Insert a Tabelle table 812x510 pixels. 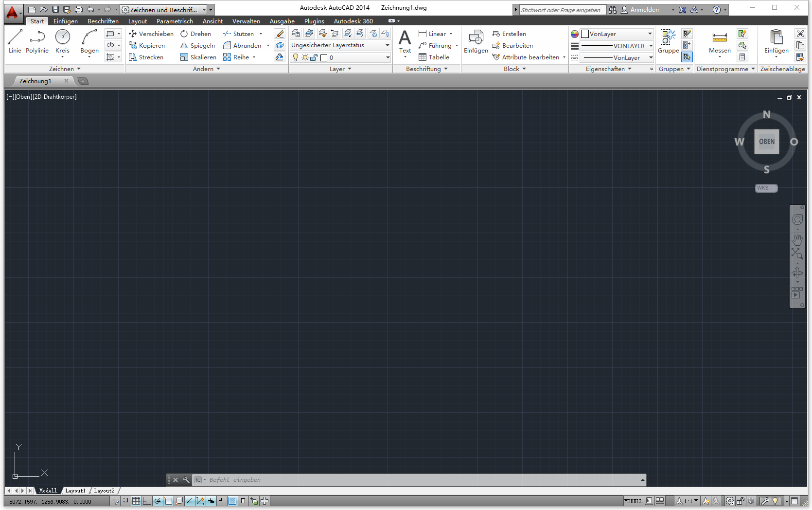[x=434, y=57]
